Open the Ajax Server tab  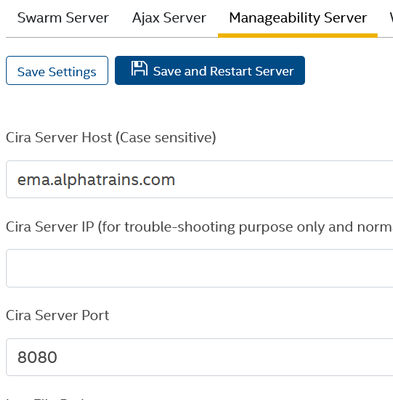[169, 18]
